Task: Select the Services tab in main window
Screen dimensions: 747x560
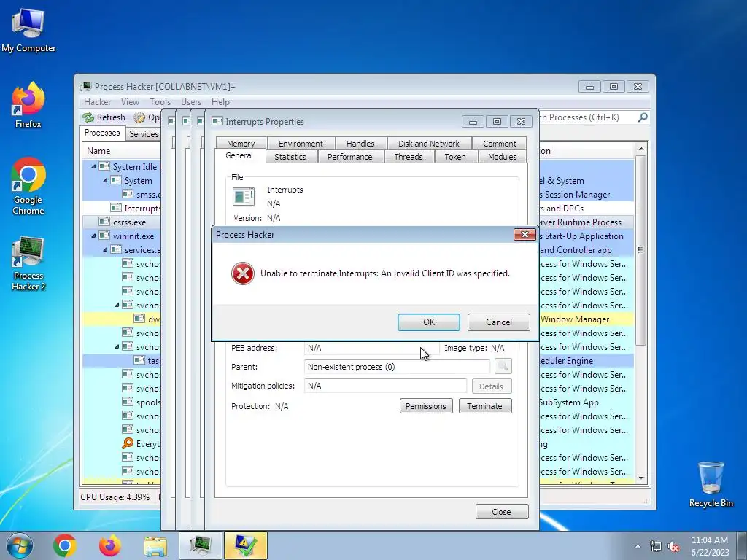Action: coord(144,134)
